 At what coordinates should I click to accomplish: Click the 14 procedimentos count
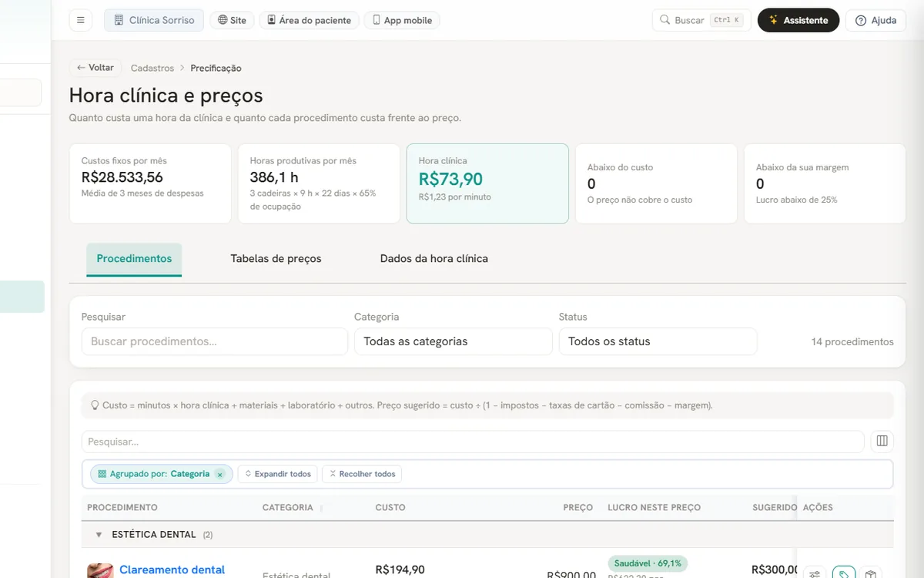coord(852,341)
